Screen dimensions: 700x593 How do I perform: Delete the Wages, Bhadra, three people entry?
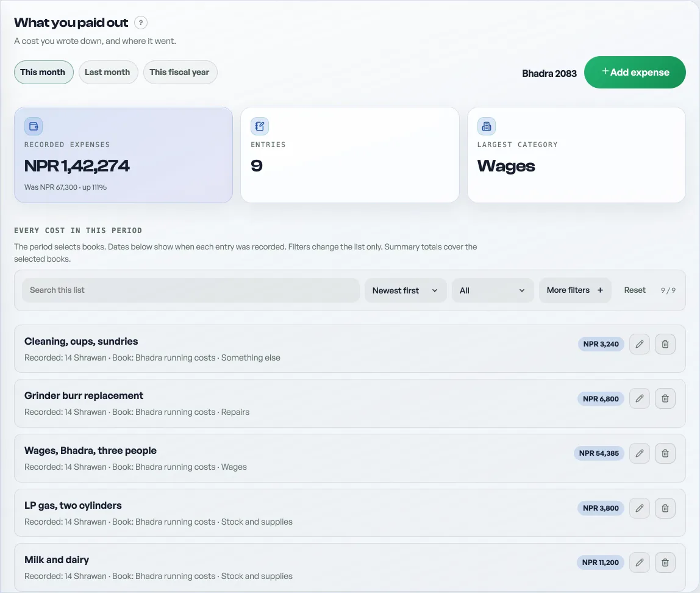click(x=665, y=453)
